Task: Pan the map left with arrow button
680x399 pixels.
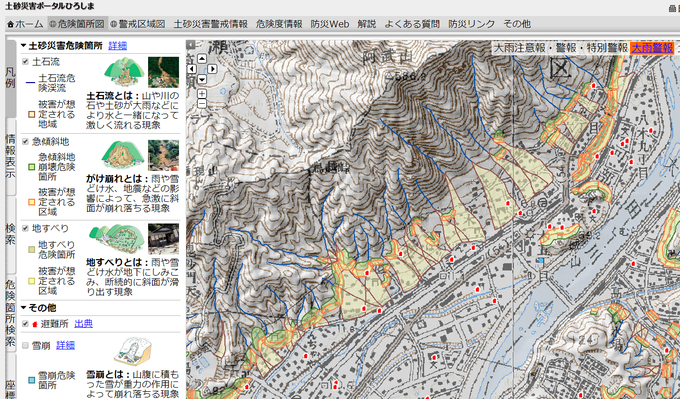Action: point(192,69)
